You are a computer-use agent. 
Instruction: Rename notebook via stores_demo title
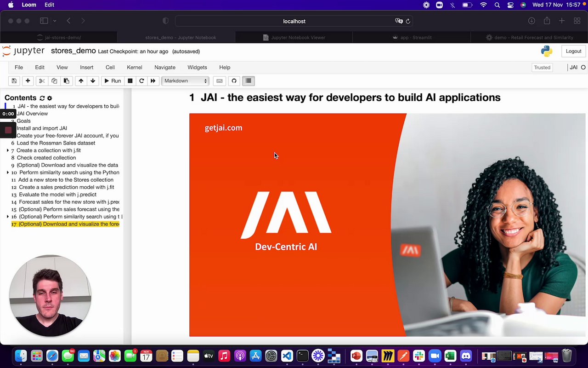point(73,51)
